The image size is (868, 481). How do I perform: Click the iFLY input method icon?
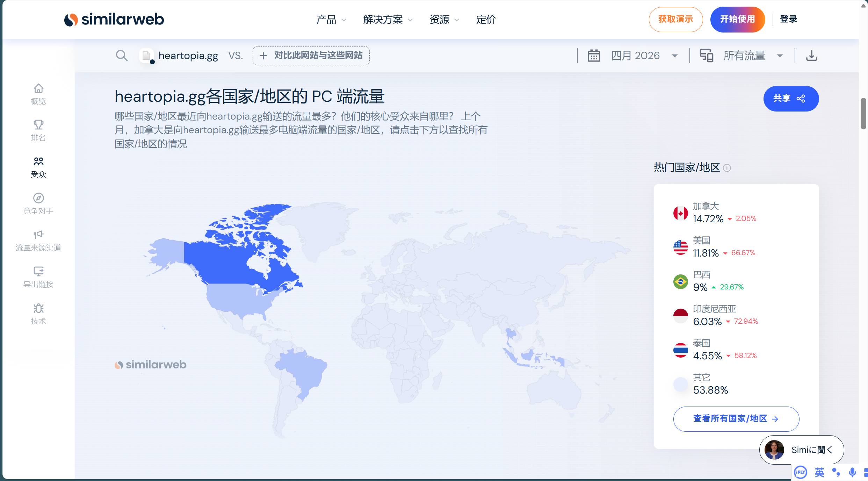coord(800,473)
